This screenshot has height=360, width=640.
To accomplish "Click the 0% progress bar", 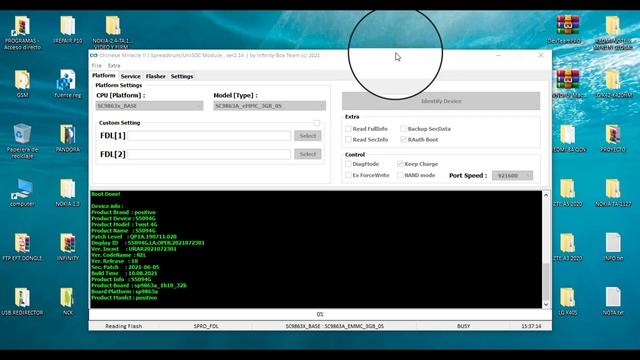I will tap(320, 314).
